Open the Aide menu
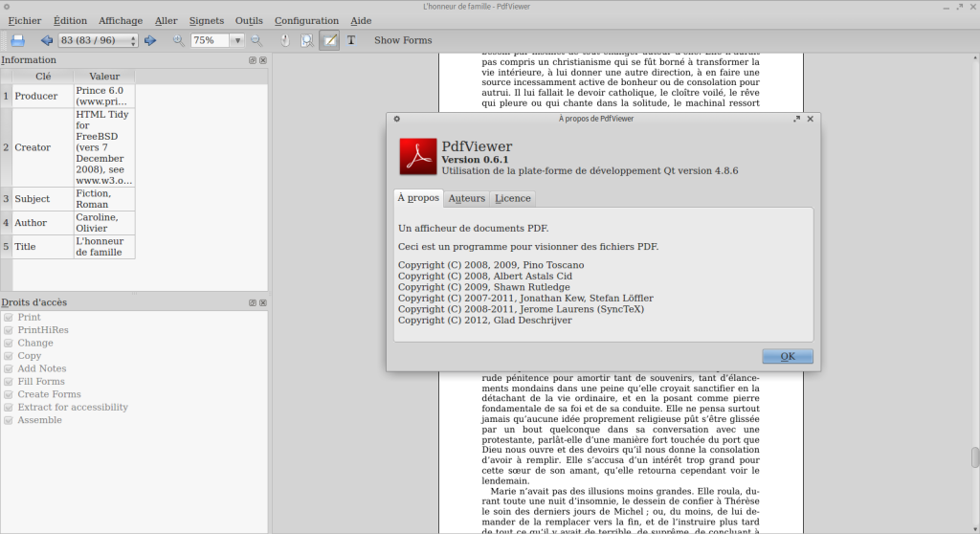Viewport: 980px width, 534px height. (361, 21)
